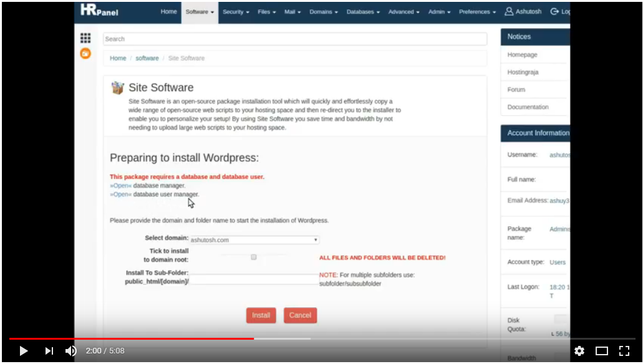Click software in the breadcrumb
This screenshot has width=643, height=364.
(x=147, y=58)
